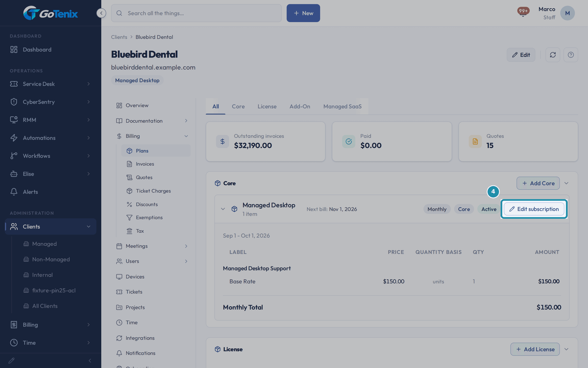This screenshot has width=588, height=368.
Task: Open Discounts under Billing
Action: (156, 204)
